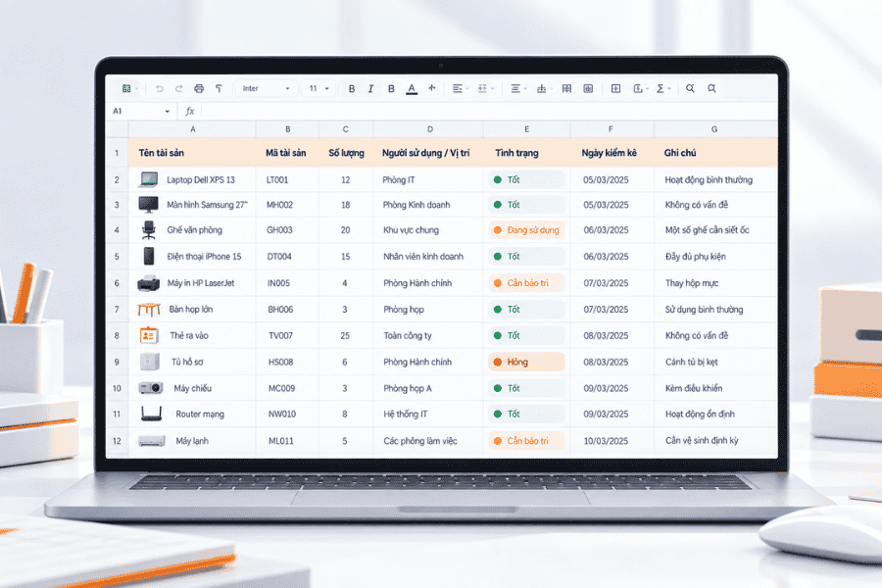
Task: Undo the last action
Action: pos(160,88)
